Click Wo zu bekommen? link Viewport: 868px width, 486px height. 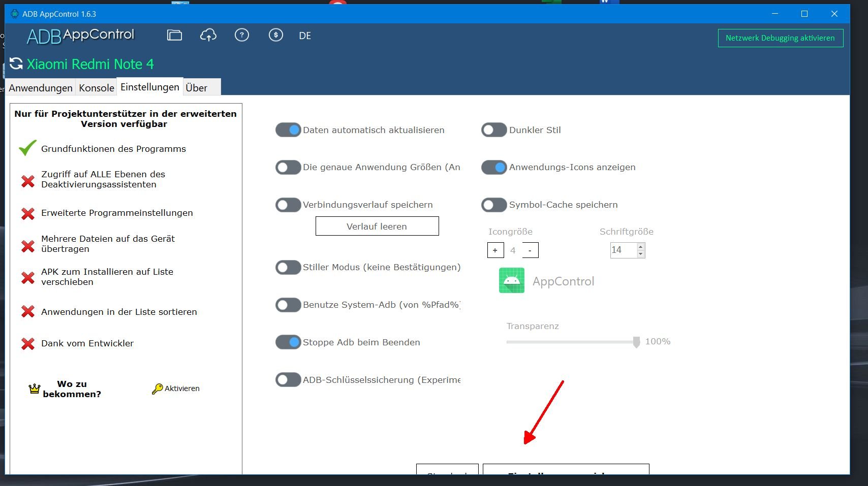pyautogui.click(x=72, y=389)
